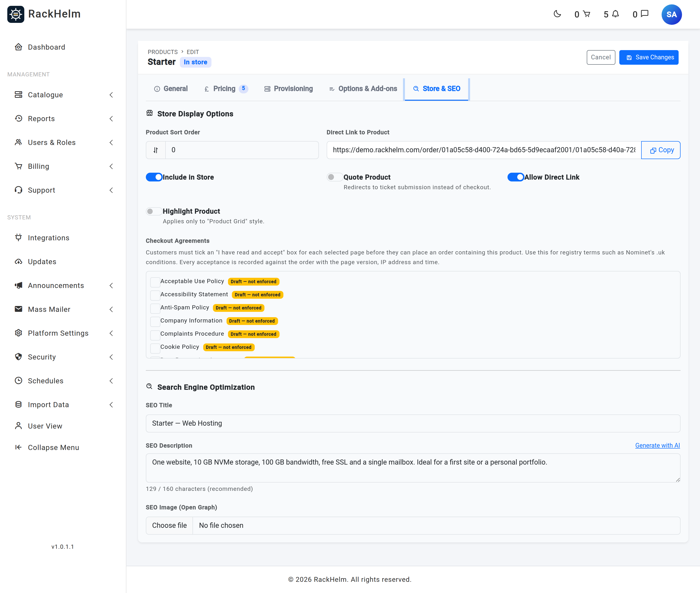Click Generate with AI link
This screenshot has height=593, width=700.
pos(657,445)
